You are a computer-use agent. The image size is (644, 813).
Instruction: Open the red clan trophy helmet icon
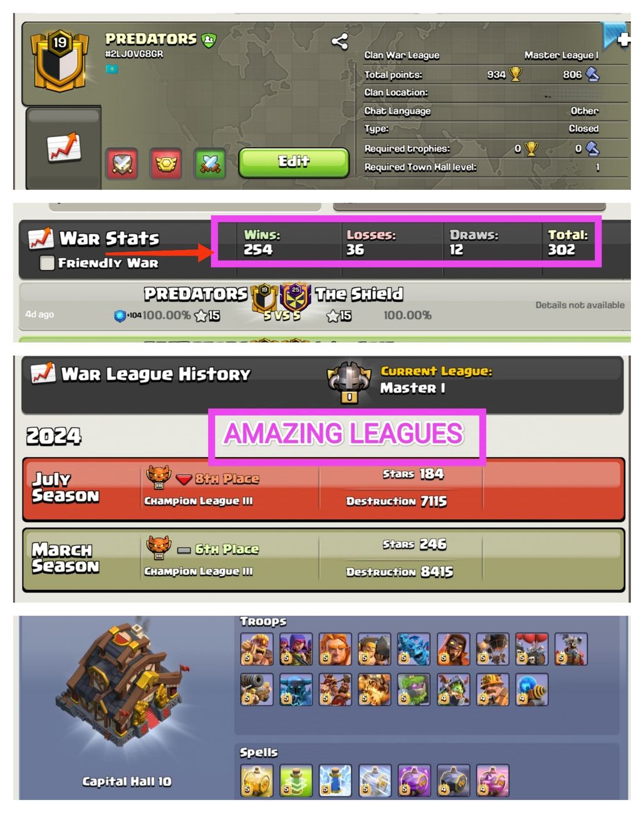[166, 164]
